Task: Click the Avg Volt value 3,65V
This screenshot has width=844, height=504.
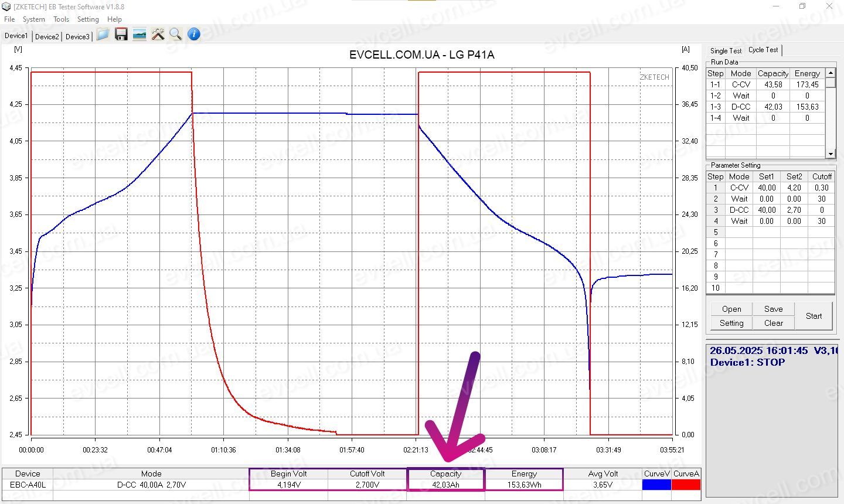Action: click(x=603, y=485)
